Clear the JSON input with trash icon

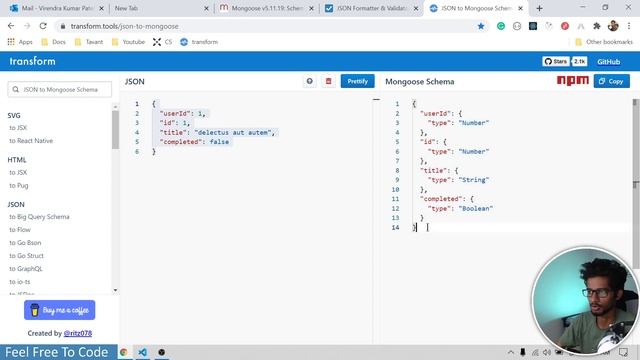click(328, 81)
